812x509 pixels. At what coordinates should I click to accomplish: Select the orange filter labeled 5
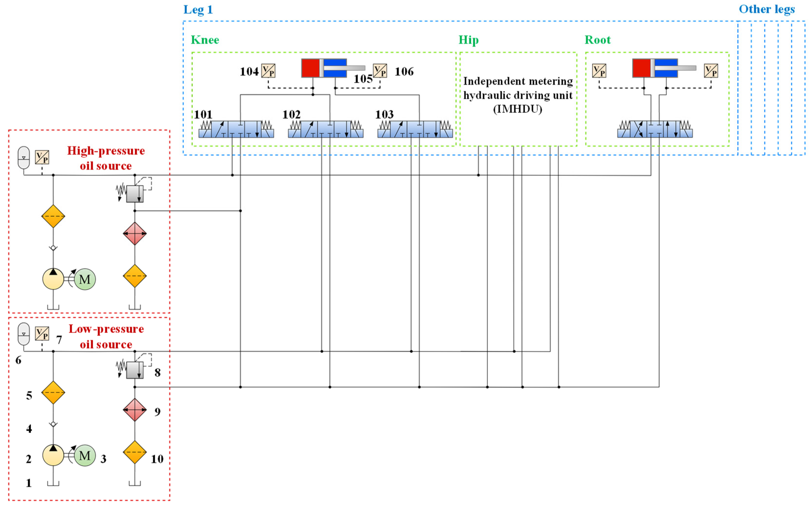point(53,393)
